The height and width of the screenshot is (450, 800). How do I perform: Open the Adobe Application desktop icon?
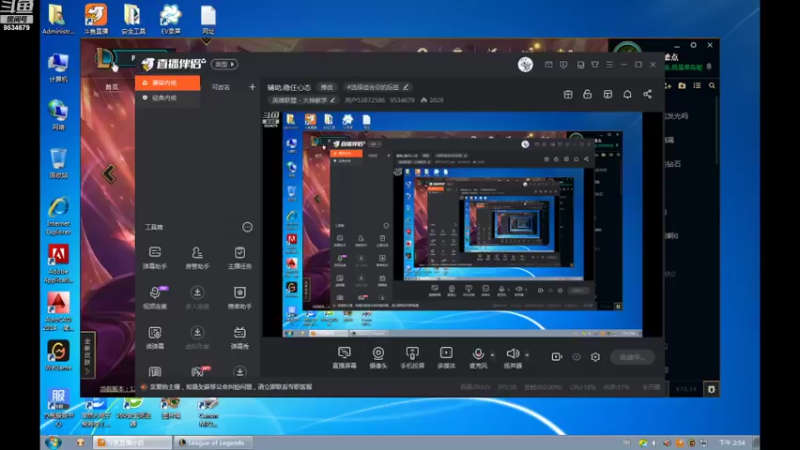(x=58, y=264)
